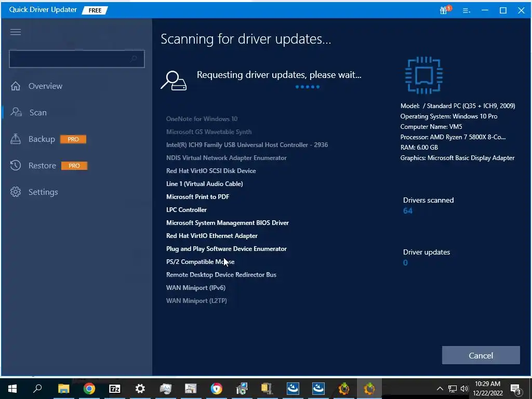The height and width of the screenshot is (399, 532).
Task: Click the scanning disk magnifier icon
Action: point(174,81)
